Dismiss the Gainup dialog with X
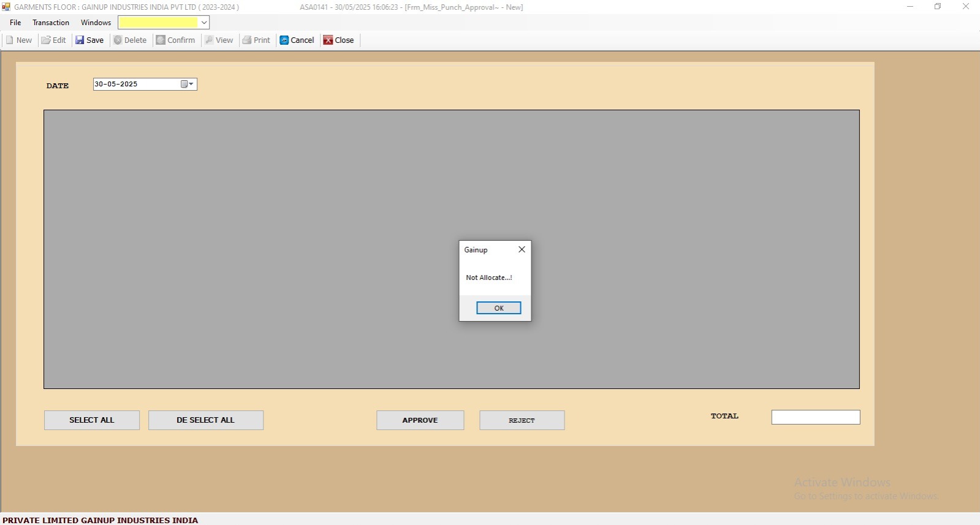The height and width of the screenshot is (525, 980). [522, 249]
